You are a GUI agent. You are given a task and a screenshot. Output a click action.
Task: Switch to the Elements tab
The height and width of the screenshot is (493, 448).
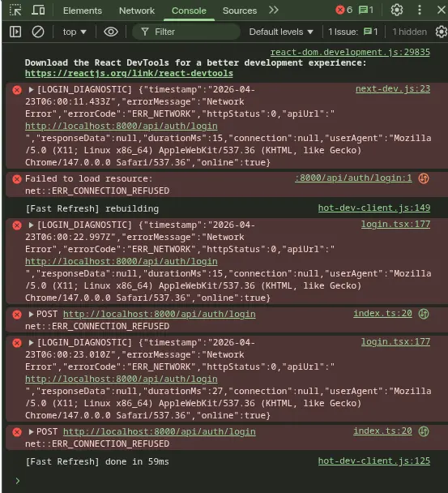(83, 11)
